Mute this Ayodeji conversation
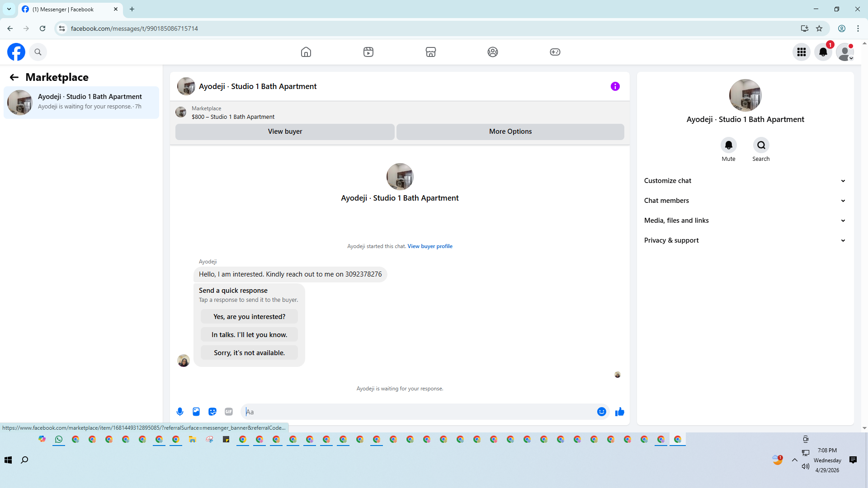This screenshot has width=868, height=488. point(728,145)
